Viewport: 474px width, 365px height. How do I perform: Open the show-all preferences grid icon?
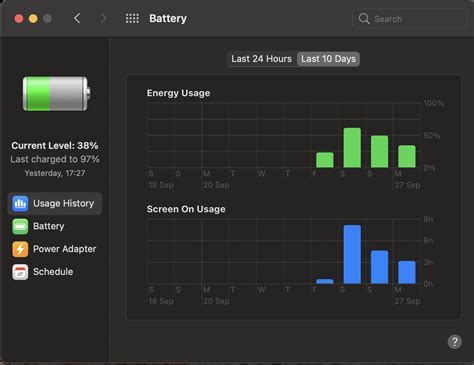(132, 18)
